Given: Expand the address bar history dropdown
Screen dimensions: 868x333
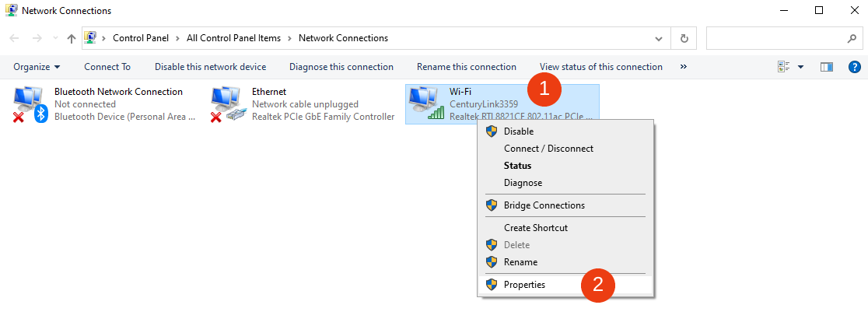Looking at the screenshot, I should point(659,38).
